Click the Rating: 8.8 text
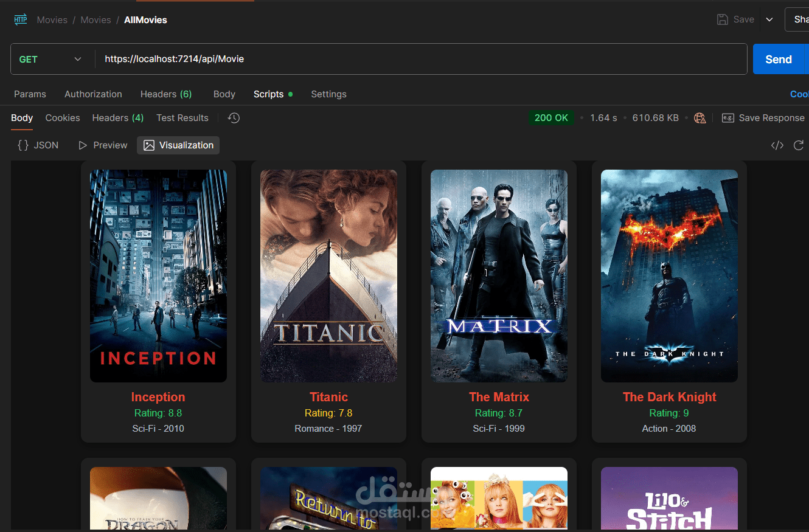The image size is (809, 532). (158, 413)
